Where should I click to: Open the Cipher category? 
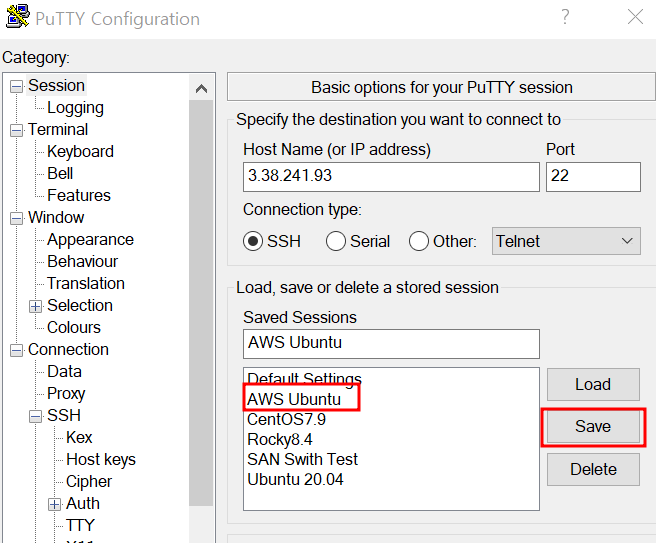[x=89, y=482]
